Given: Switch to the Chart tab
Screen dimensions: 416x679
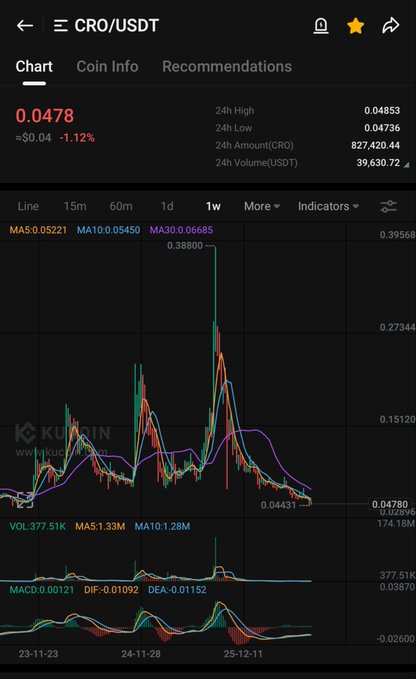Looking at the screenshot, I should [34, 66].
